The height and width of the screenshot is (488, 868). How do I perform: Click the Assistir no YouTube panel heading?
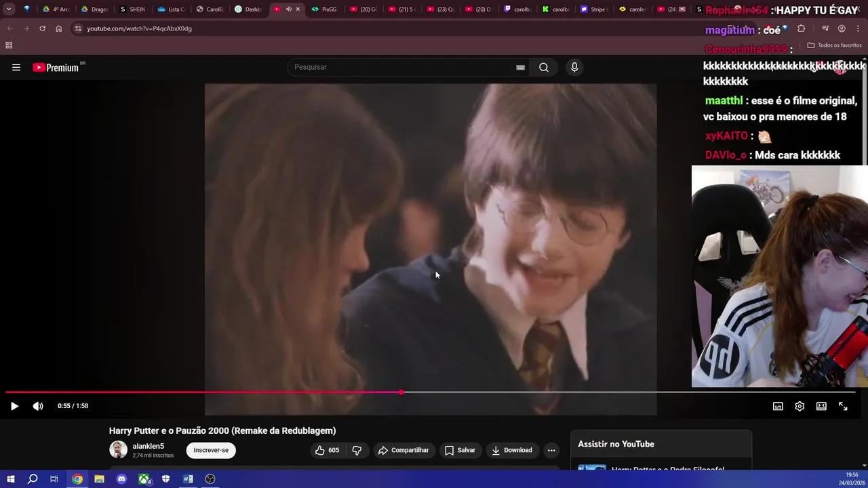(x=616, y=444)
